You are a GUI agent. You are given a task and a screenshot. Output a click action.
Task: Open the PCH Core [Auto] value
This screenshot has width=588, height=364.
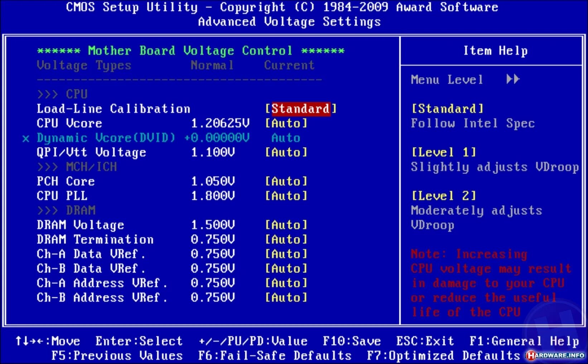click(286, 181)
